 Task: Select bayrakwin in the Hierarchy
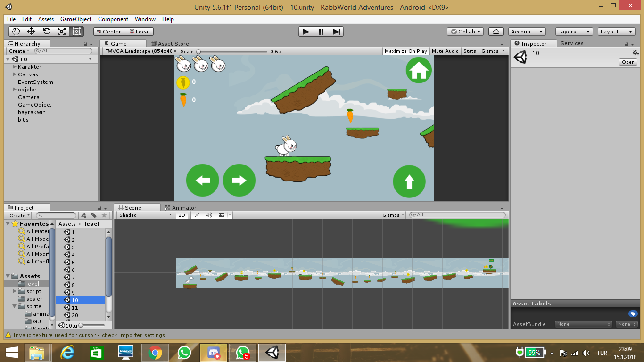click(32, 112)
